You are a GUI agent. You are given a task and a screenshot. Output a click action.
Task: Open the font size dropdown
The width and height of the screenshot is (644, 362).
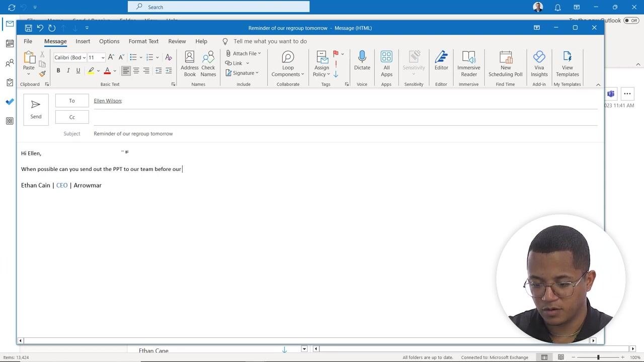[103, 57]
